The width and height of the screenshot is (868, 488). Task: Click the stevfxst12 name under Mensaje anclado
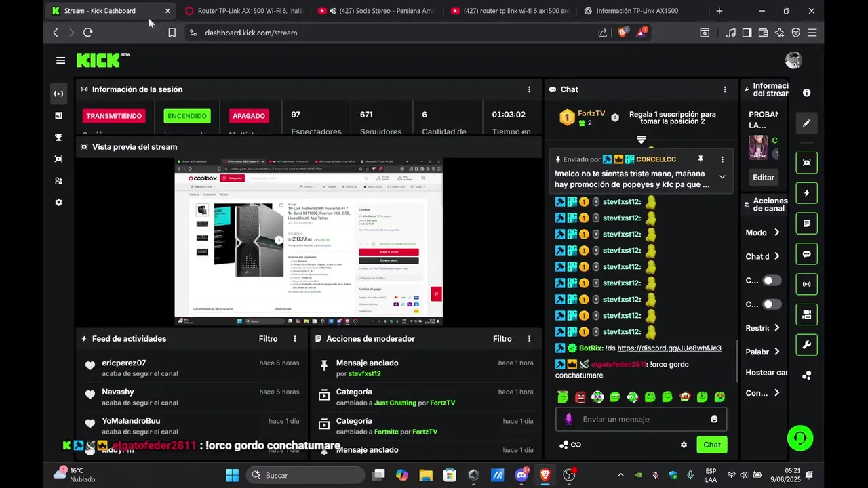[x=364, y=373]
